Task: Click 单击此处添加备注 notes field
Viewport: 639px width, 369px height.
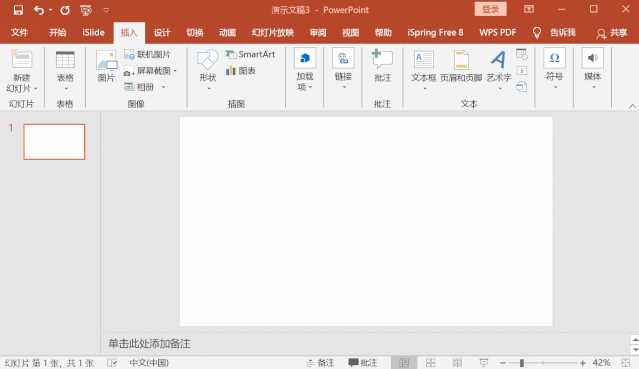Action: 150,344
